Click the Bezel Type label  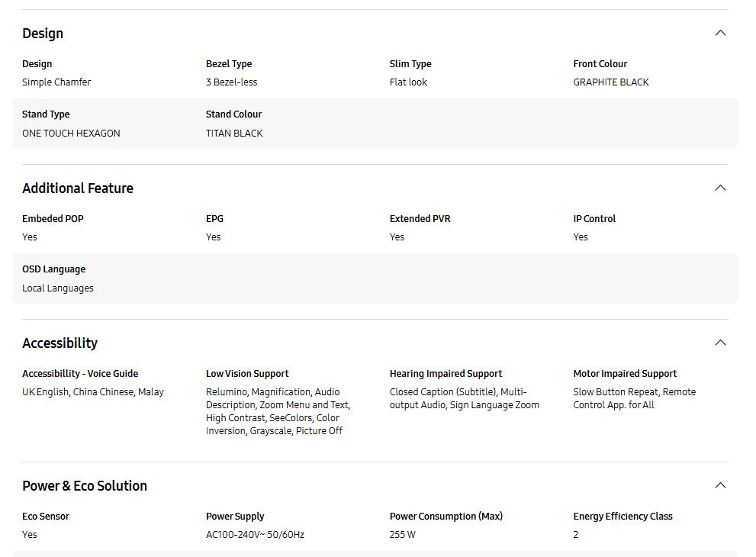coord(229,64)
